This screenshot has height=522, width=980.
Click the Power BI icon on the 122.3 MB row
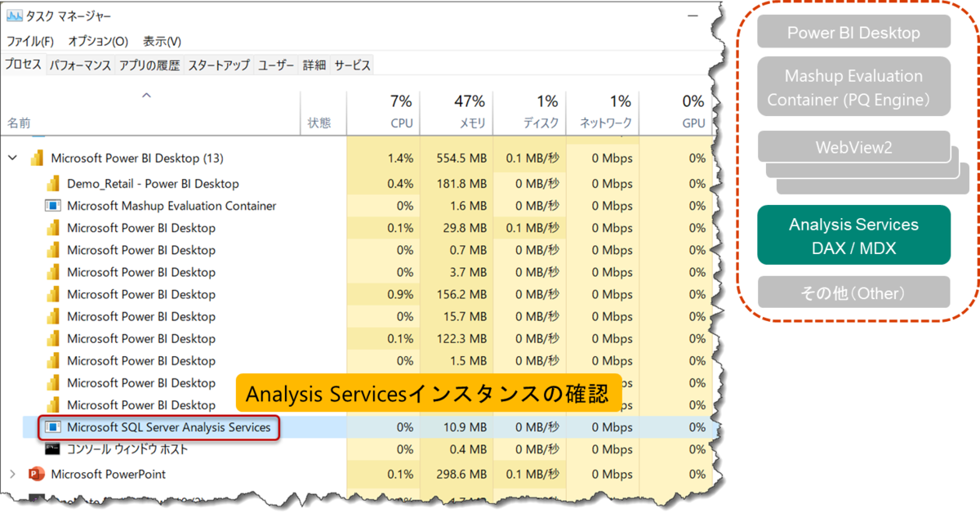(x=52, y=338)
